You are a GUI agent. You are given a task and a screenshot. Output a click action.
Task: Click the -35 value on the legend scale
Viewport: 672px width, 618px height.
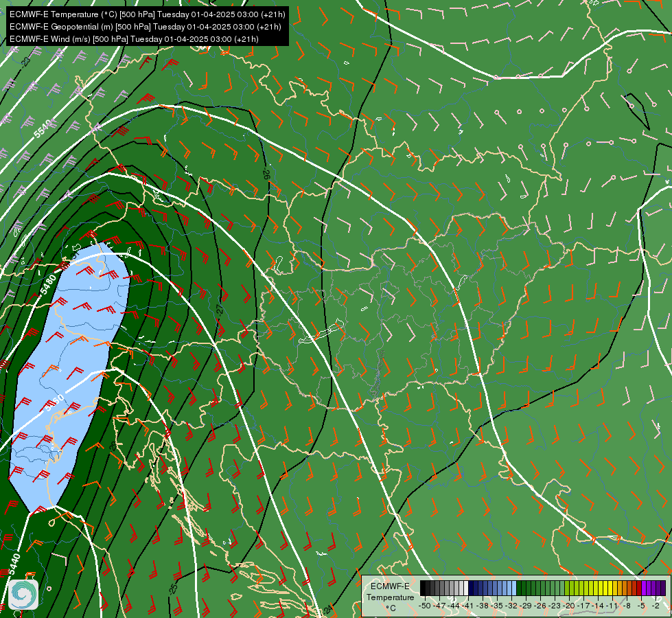pyautogui.click(x=497, y=606)
